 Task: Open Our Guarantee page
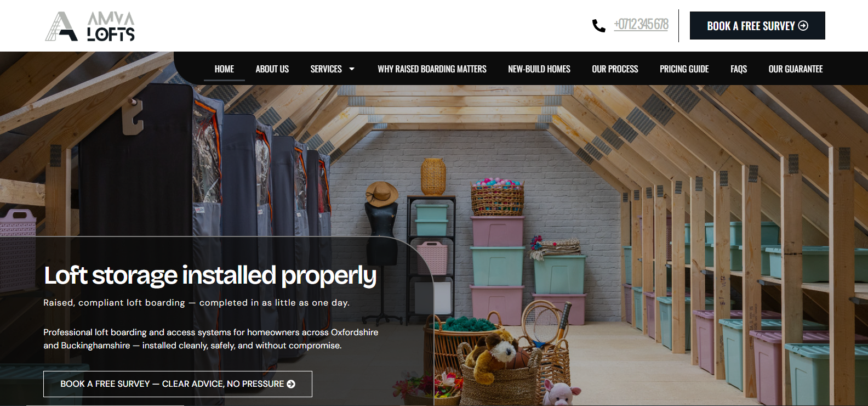pos(796,69)
